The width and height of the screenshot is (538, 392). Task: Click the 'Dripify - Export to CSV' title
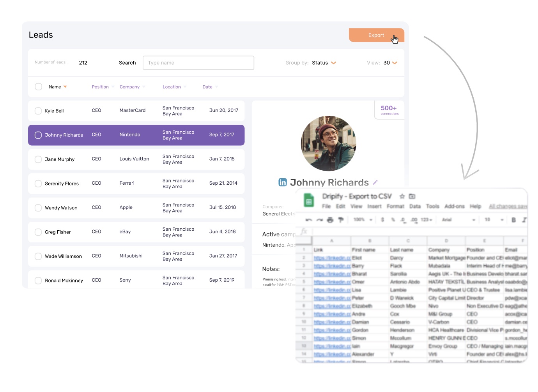(357, 196)
